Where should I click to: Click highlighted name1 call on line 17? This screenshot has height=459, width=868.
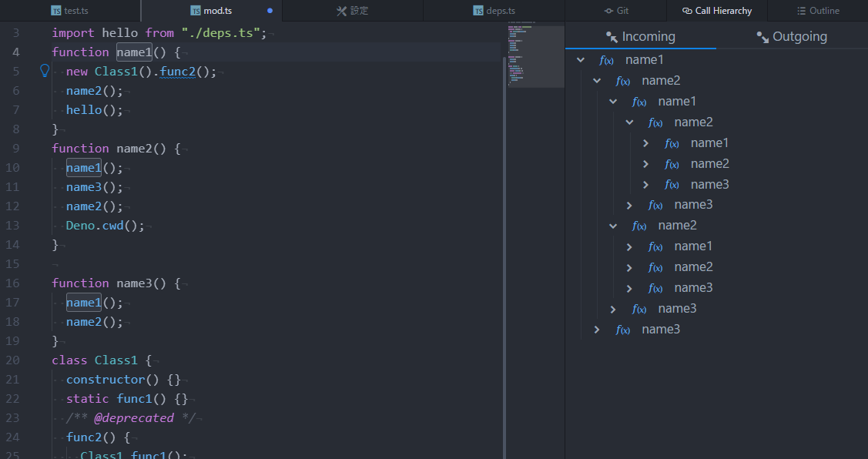tap(84, 303)
